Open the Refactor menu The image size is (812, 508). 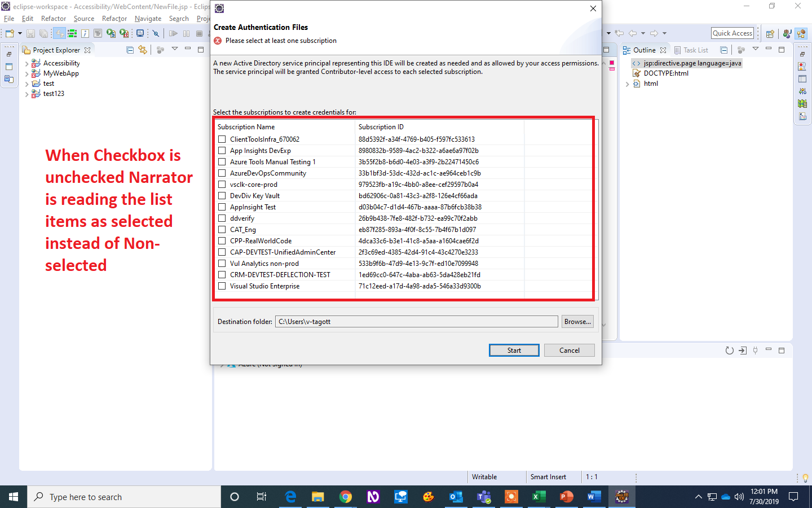(x=54, y=18)
